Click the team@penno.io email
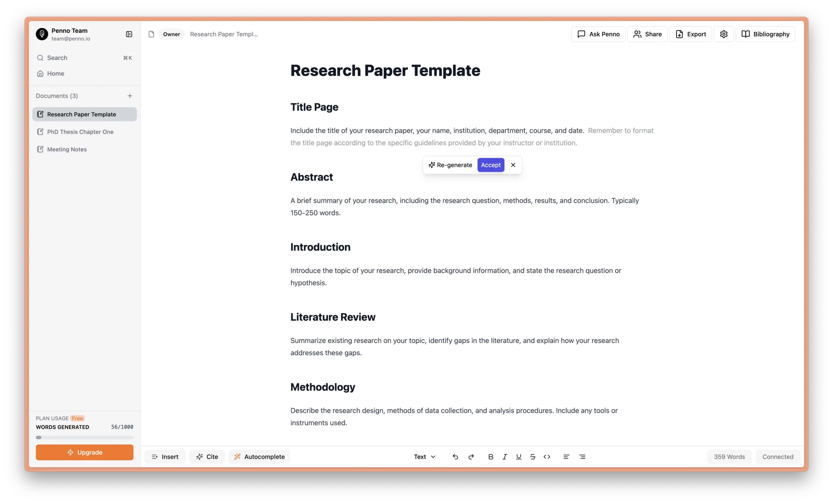The image size is (833, 504). click(x=71, y=38)
